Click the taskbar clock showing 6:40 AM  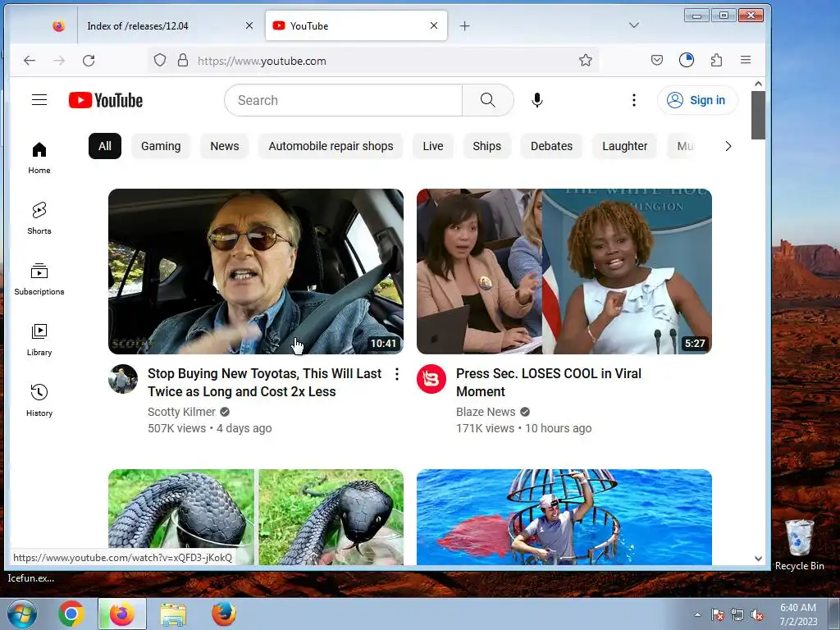798,614
